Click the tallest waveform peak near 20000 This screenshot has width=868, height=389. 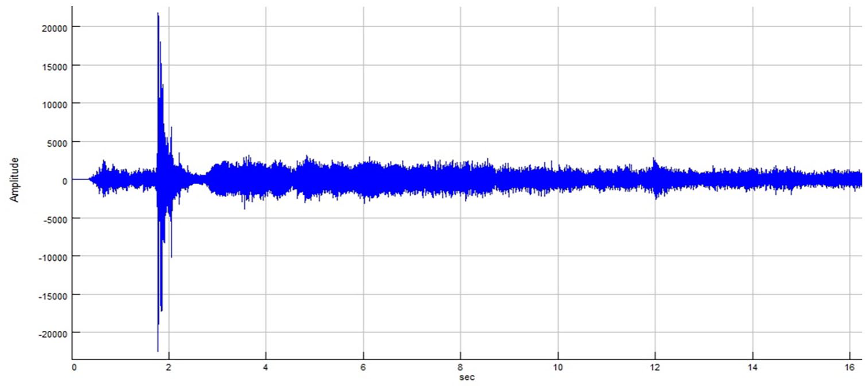coord(158,15)
